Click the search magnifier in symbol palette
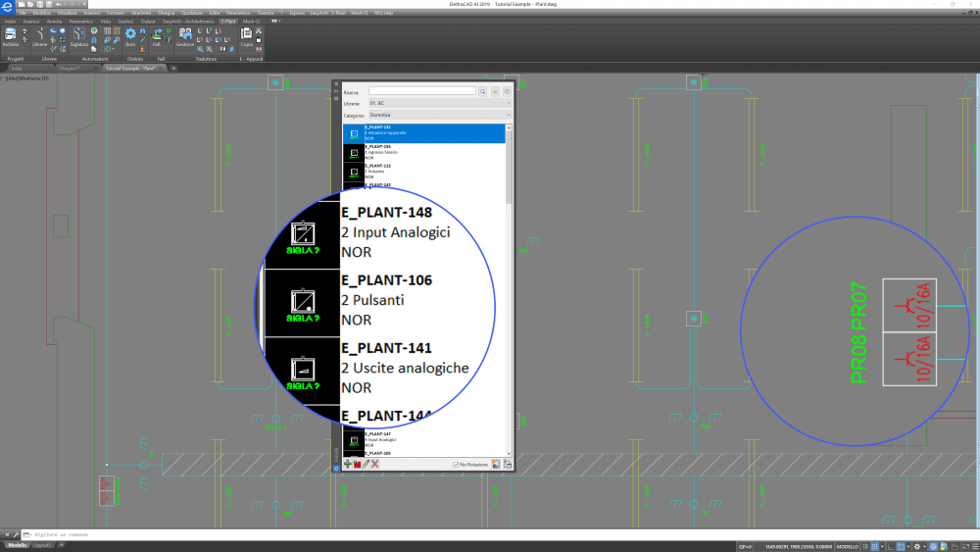 click(x=482, y=92)
